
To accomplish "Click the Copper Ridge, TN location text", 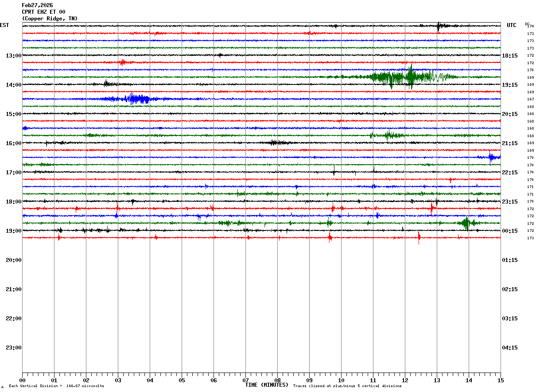I will pos(50,19).
